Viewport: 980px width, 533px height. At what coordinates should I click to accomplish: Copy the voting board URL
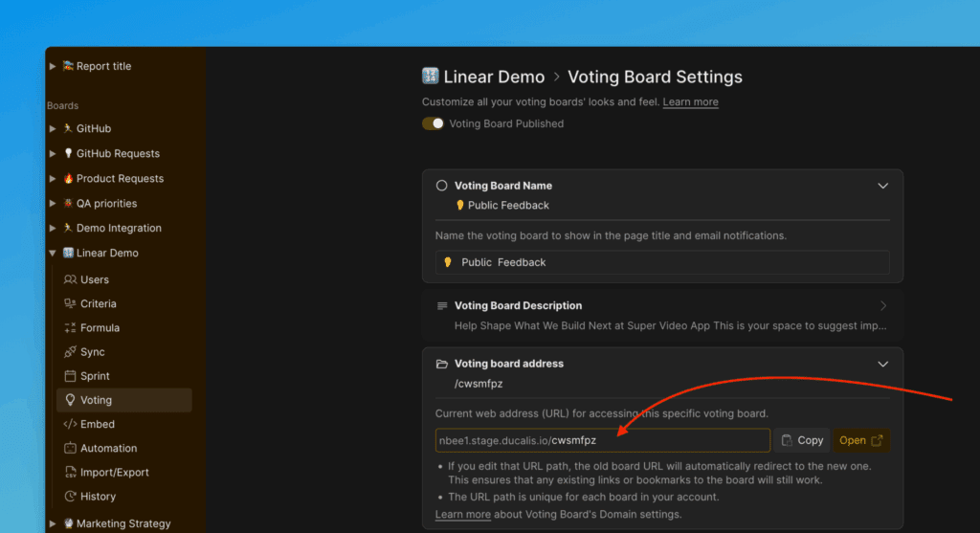801,440
